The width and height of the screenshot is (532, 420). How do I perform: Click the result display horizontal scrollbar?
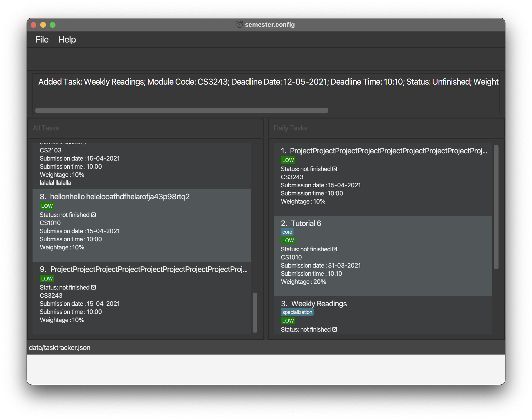tap(182, 110)
